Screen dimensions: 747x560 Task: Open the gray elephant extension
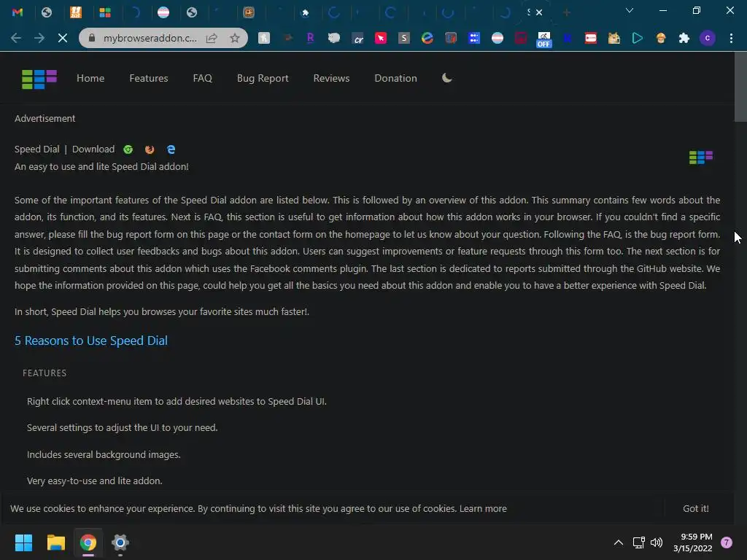[x=334, y=38]
